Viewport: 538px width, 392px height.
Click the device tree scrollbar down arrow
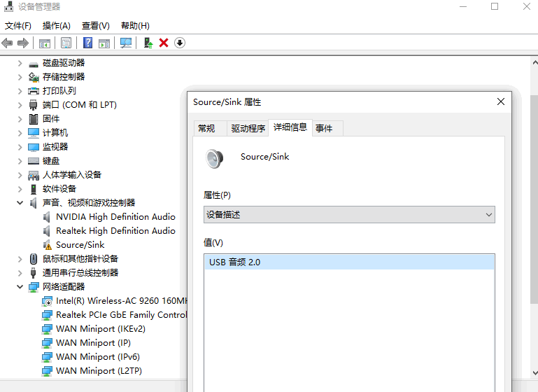[x=535, y=373]
